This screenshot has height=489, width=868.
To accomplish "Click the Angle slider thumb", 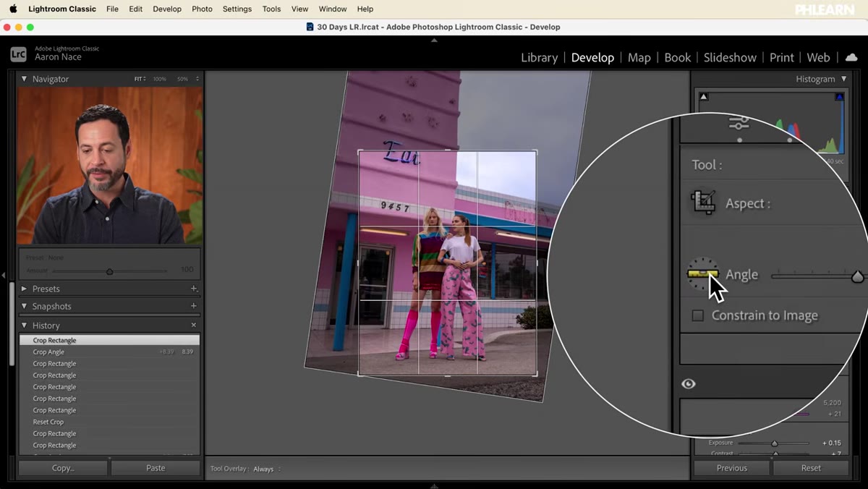I will (x=857, y=276).
